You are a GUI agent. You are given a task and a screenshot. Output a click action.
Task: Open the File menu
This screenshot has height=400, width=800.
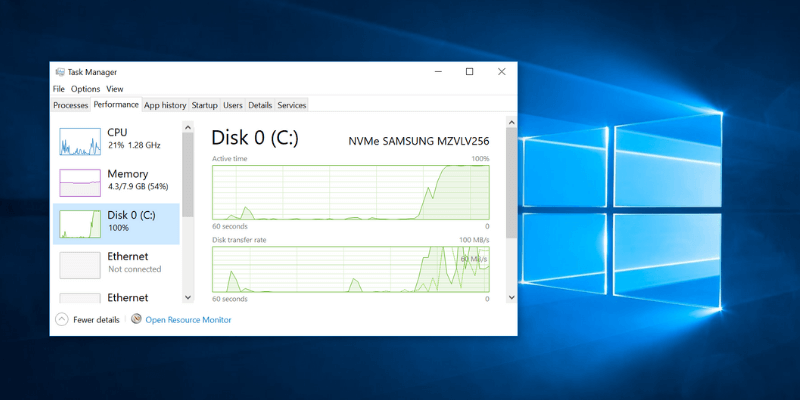[x=59, y=89]
